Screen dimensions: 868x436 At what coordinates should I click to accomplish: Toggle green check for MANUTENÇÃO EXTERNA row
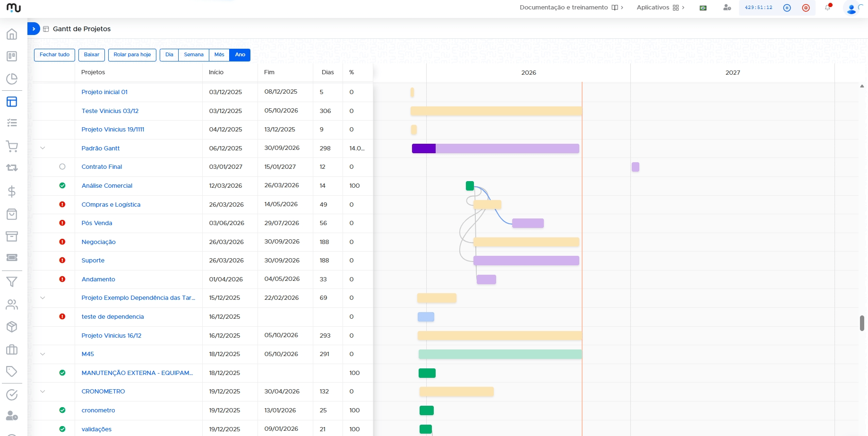pyautogui.click(x=62, y=373)
